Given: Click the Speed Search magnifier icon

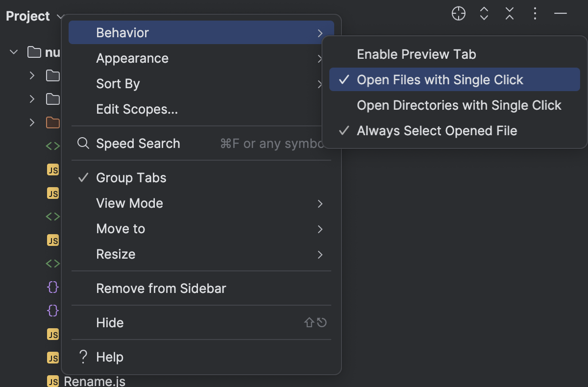Looking at the screenshot, I should click(x=82, y=143).
